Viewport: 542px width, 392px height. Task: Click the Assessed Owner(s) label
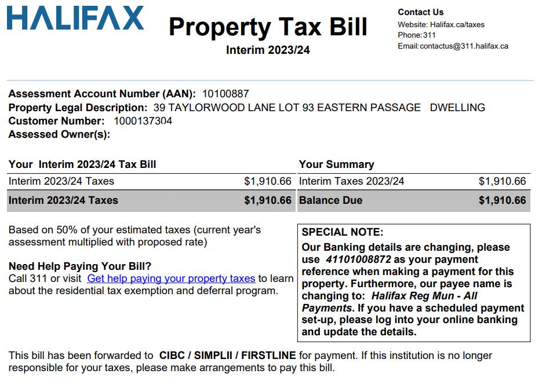click(59, 134)
